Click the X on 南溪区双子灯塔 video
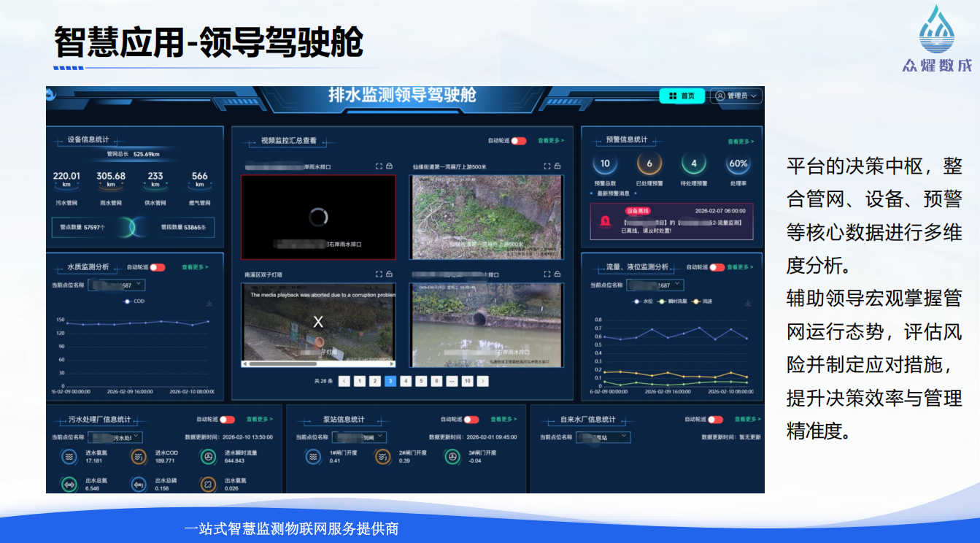 click(318, 321)
